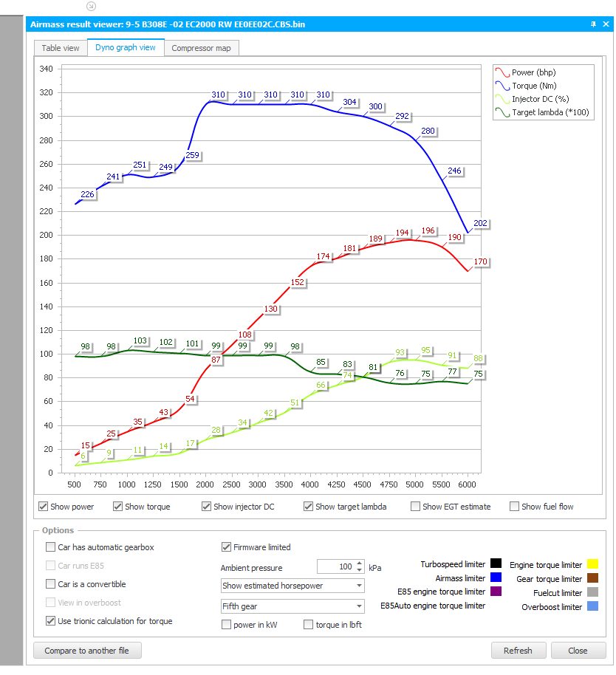Image resolution: width=616 pixels, height=675 pixels.
Task: Open the Compressor map tab
Action: pos(201,48)
